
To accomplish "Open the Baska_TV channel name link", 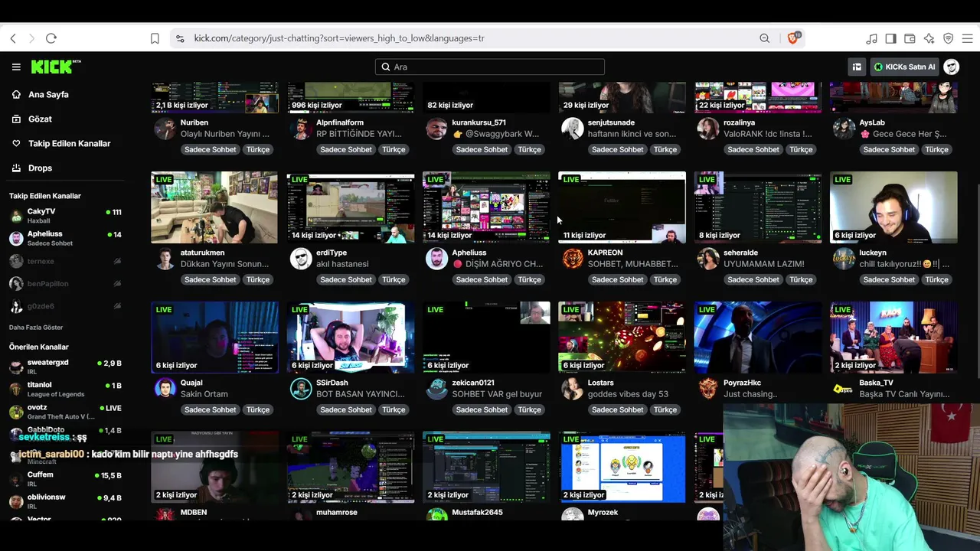I will point(876,383).
